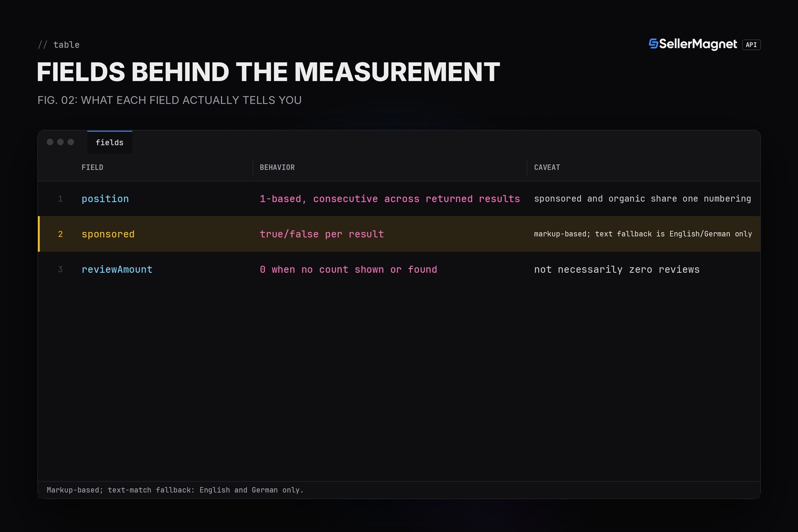Click the API badge next to SellerMagnet
The image size is (798, 532).
coord(751,45)
